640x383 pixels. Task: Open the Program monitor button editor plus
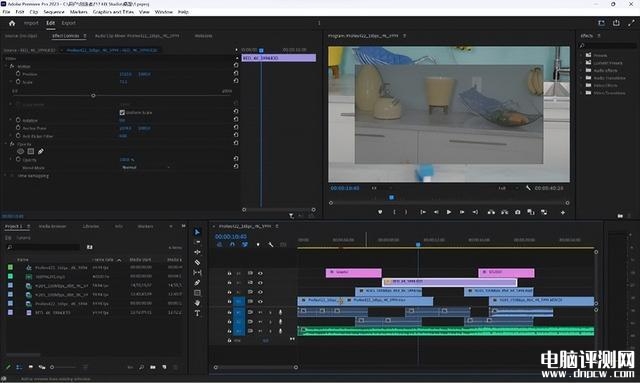[x=563, y=212]
